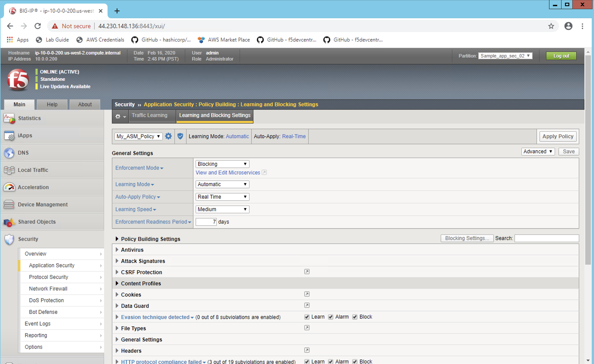This screenshot has height=364, width=594.
Task: Toggle Block checkbox for HTTP protocol compliance failed
Action: 355,362
